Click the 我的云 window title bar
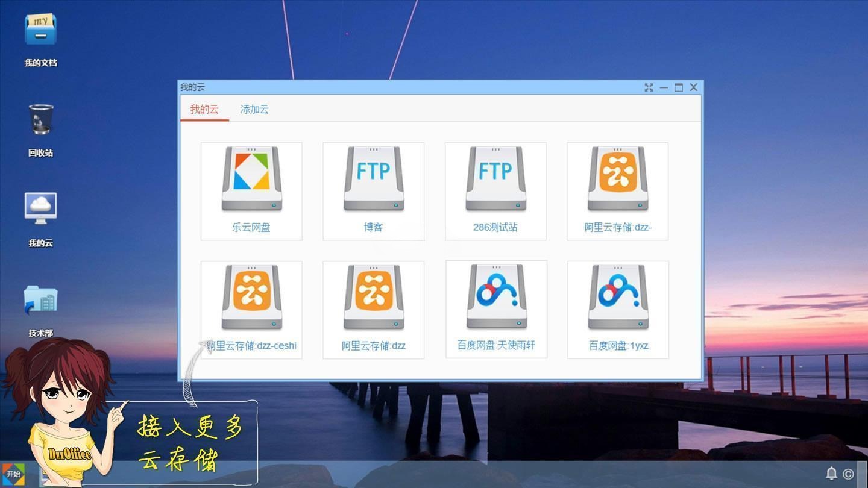The height and width of the screenshot is (488, 868). click(x=362, y=87)
